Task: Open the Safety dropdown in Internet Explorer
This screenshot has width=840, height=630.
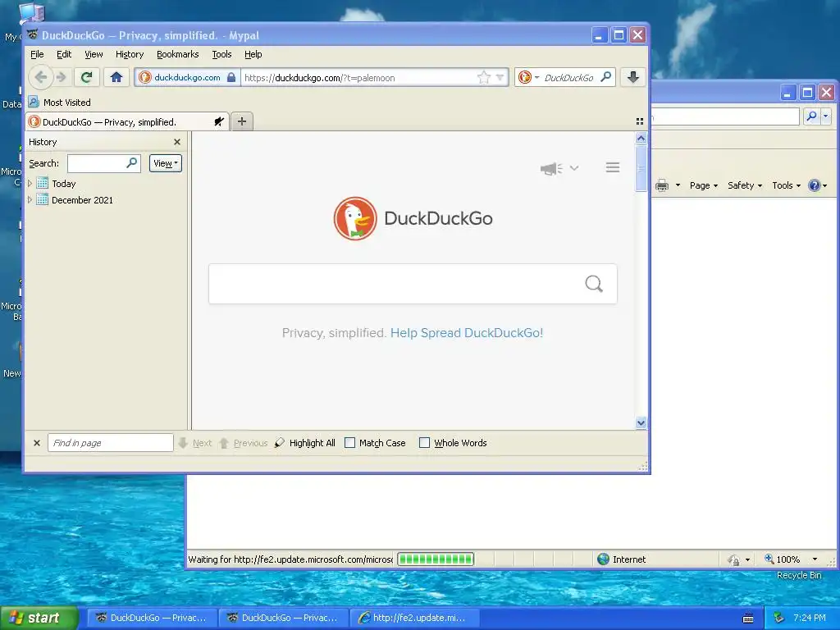Action: pos(745,185)
